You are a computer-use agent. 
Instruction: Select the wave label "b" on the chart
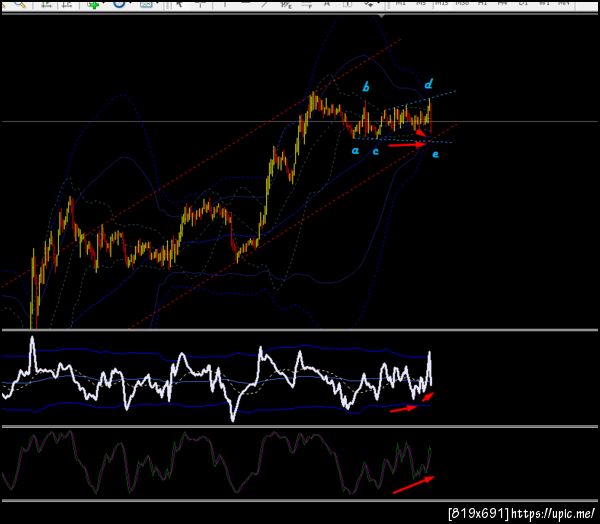coord(366,87)
